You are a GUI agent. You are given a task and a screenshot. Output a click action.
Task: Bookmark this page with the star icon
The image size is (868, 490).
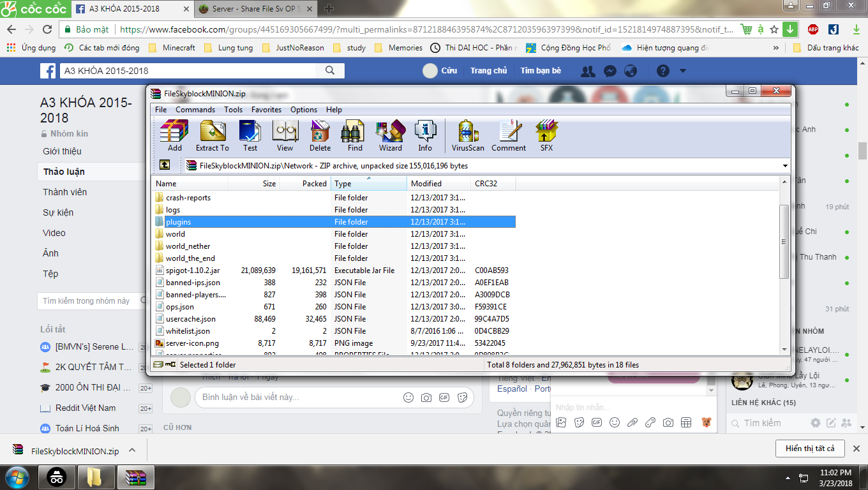(x=774, y=29)
